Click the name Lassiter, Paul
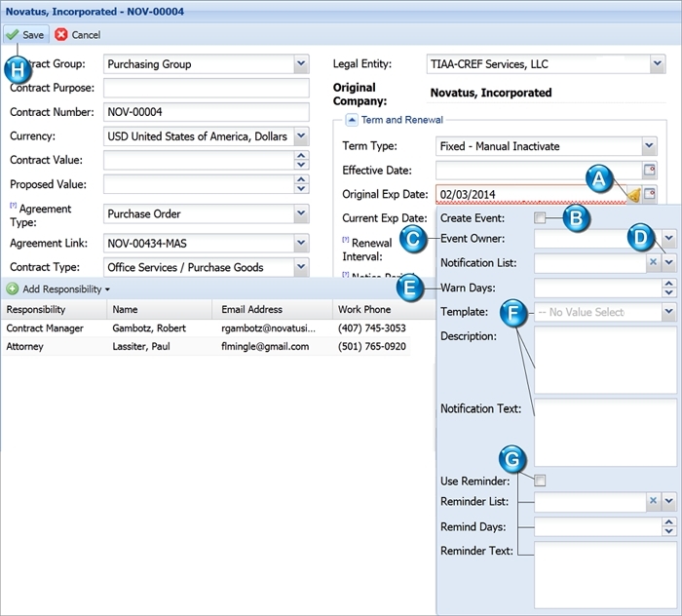682x616 pixels. 141,346
